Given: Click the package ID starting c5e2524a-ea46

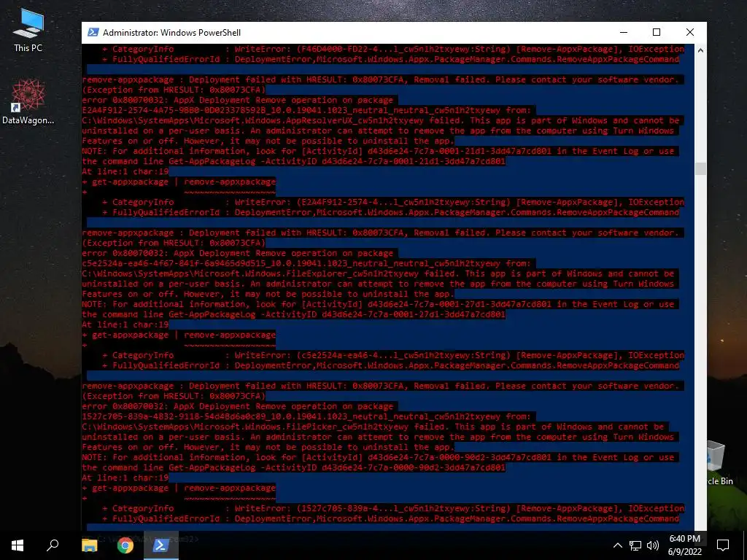Looking at the screenshot, I should tap(291, 263).
